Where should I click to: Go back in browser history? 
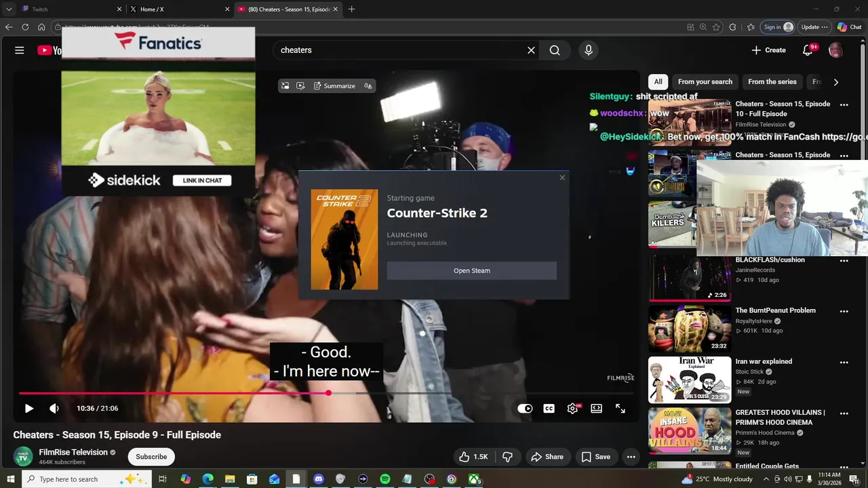(9, 27)
